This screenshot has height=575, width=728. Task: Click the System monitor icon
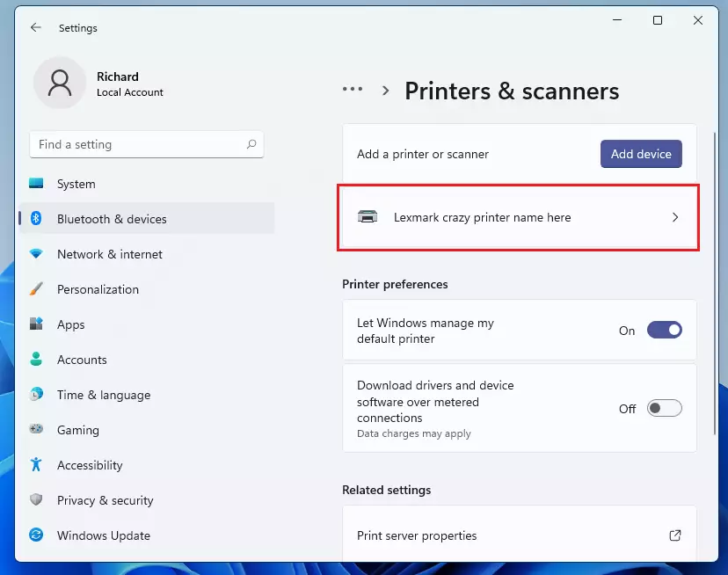coord(36,183)
